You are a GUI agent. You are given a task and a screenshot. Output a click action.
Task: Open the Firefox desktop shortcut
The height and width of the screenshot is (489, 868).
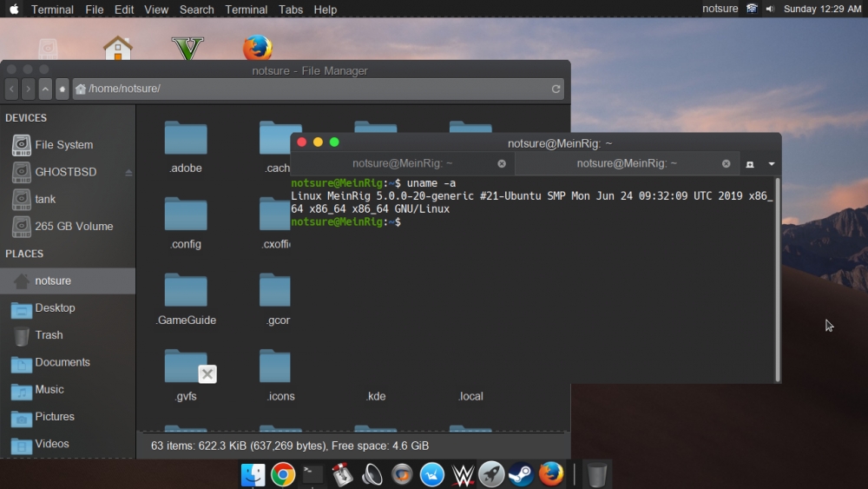click(258, 48)
